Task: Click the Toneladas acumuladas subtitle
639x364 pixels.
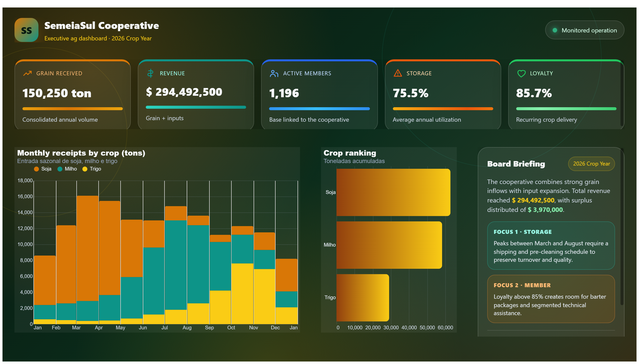Action: 354,161
